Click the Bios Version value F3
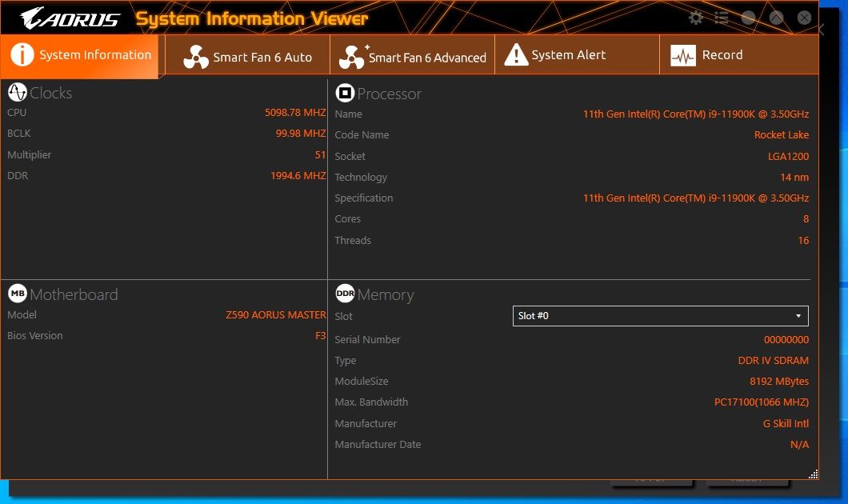Screen dimensions: 848x504 [321, 336]
